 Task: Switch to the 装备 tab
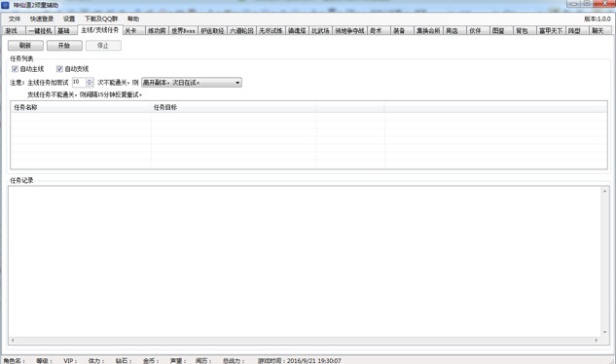click(x=402, y=31)
